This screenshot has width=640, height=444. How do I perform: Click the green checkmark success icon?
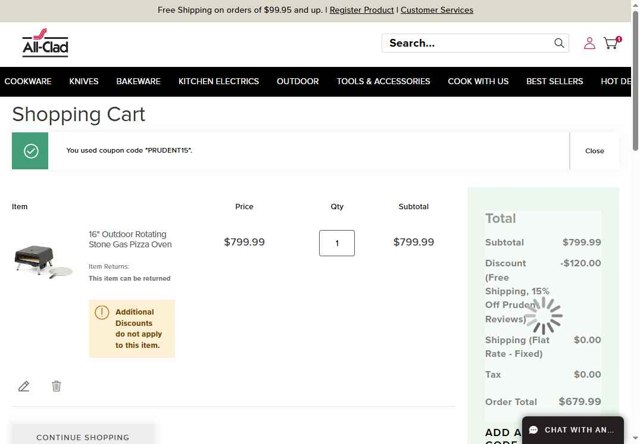[30, 151]
